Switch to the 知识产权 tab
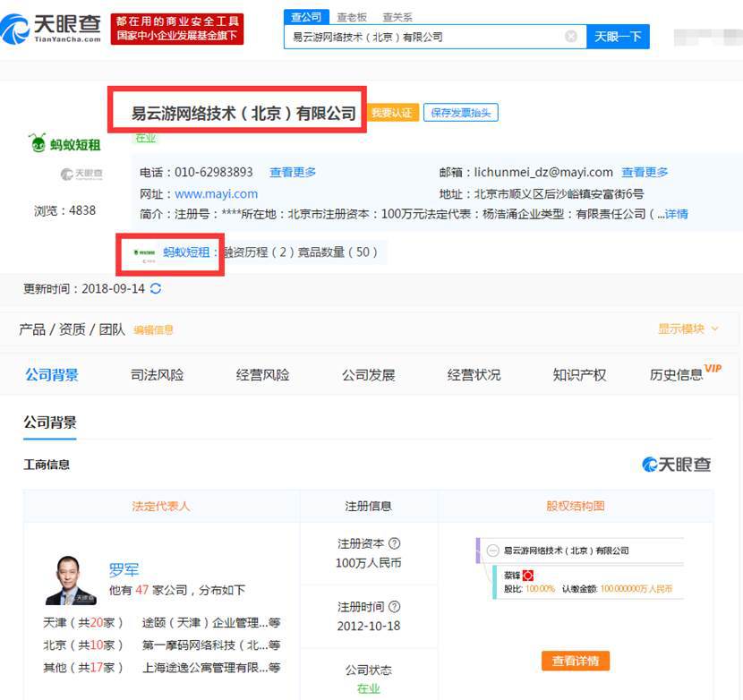 pyautogui.click(x=579, y=375)
